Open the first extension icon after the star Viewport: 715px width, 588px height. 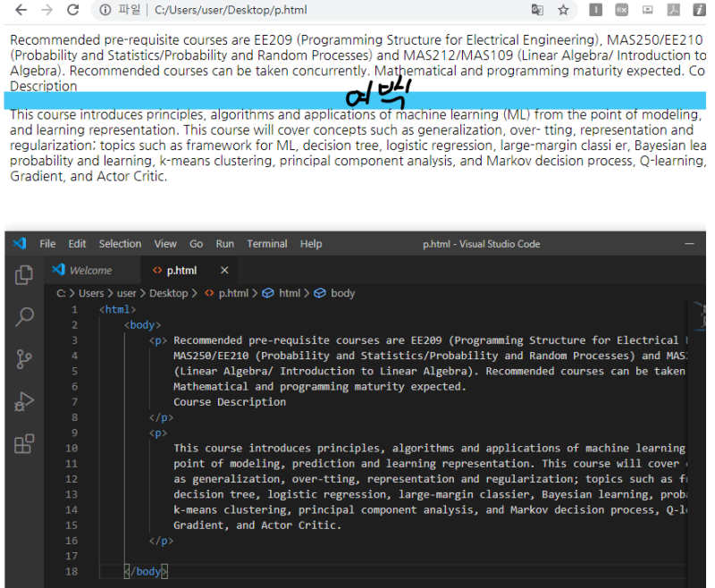595,10
